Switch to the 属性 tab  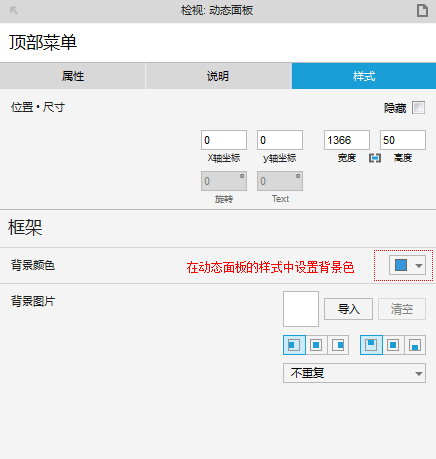(x=73, y=76)
